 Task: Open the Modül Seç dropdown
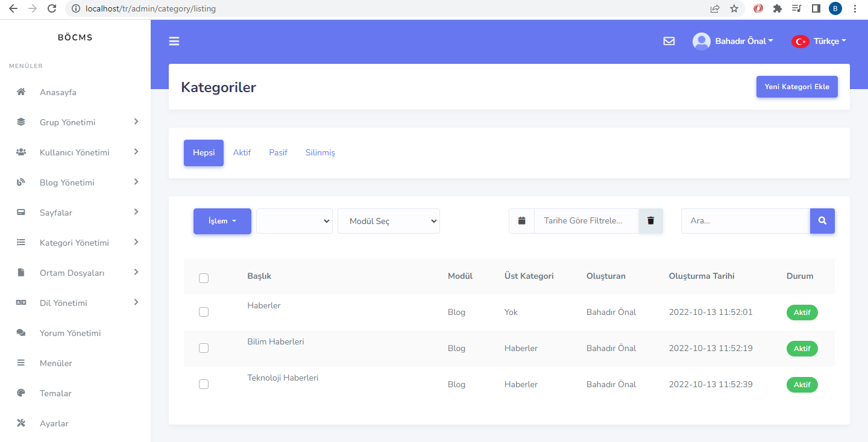(388, 221)
